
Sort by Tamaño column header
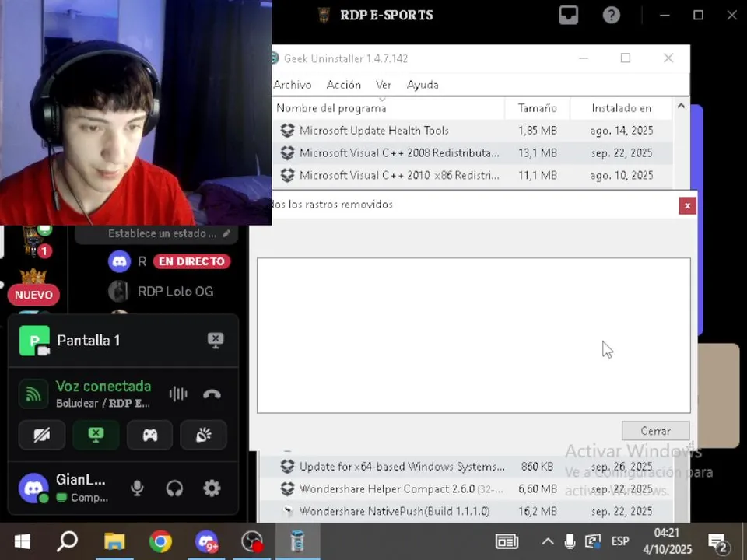click(538, 108)
